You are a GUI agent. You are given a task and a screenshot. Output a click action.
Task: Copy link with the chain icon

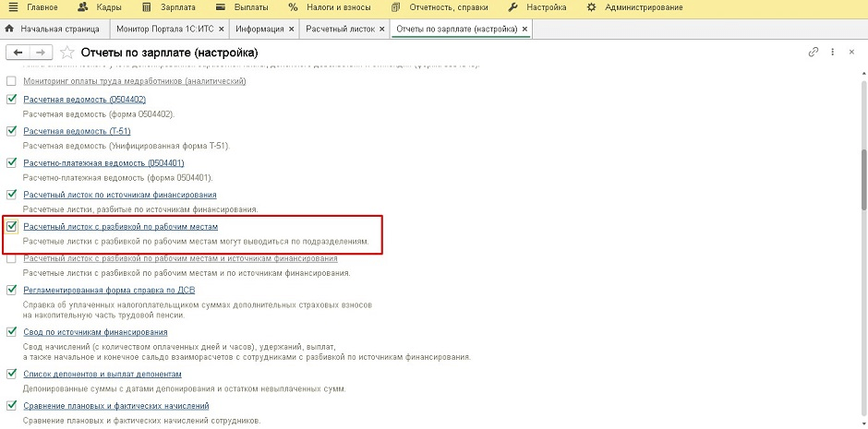(x=814, y=52)
